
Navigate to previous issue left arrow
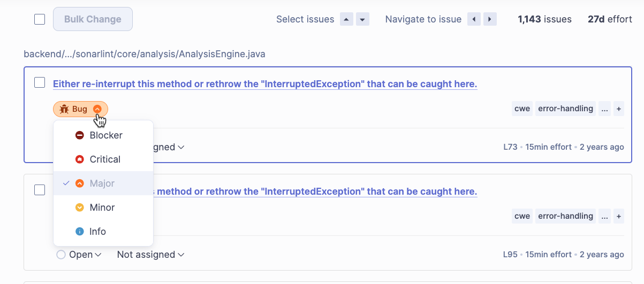coord(474,20)
